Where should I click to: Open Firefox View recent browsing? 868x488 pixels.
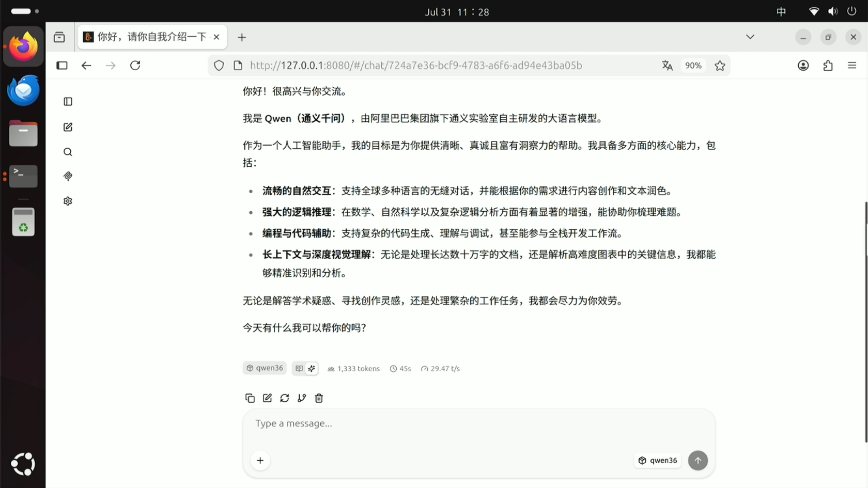click(x=59, y=37)
